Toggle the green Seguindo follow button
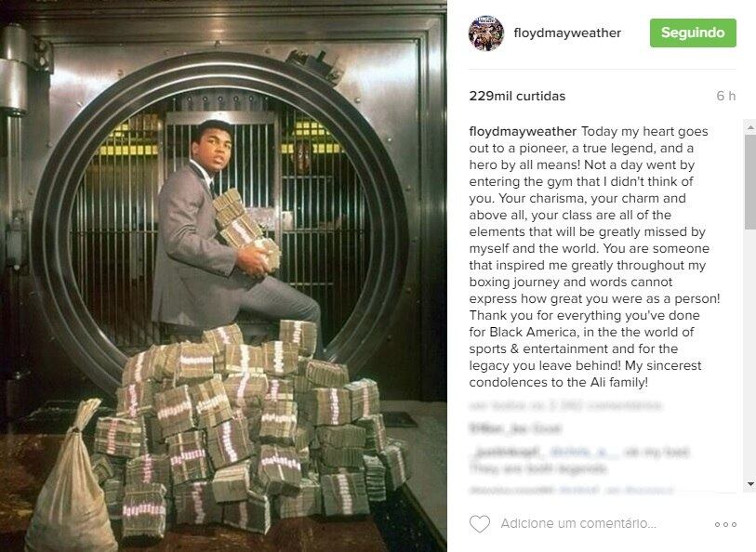This screenshot has width=756, height=552. pyautogui.click(x=693, y=33)
